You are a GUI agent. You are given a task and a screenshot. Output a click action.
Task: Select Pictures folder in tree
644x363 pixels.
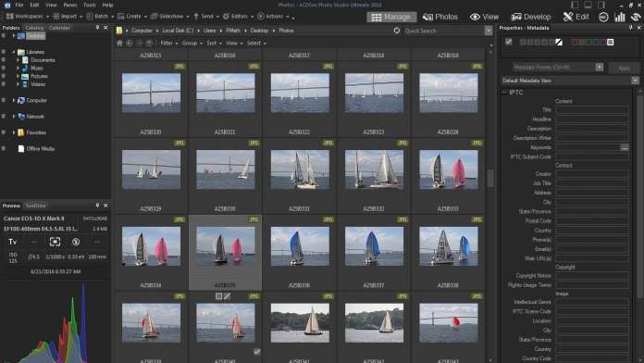tap(39, 76)
